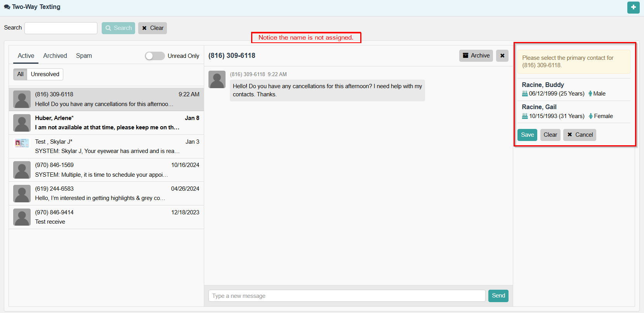Viewport: 644px width, 313px height.
Task: Click the avatar beside the (816) 309-6118 message
Action: point(217,79)
